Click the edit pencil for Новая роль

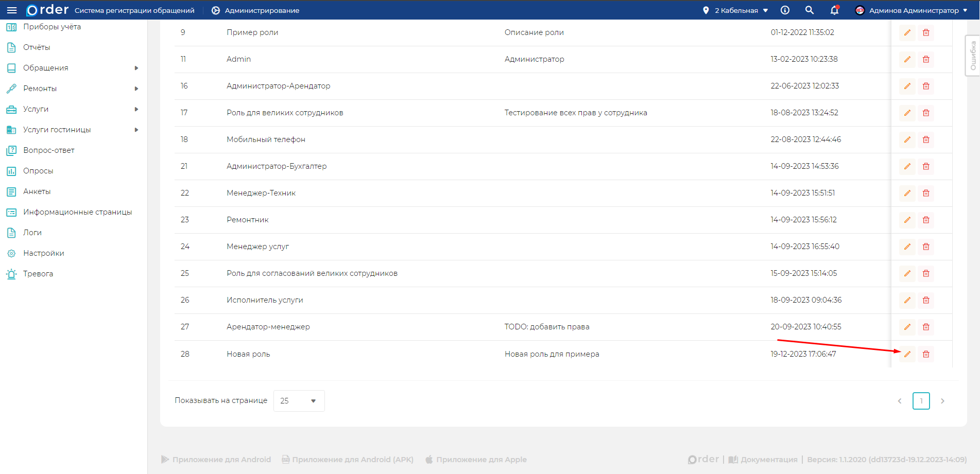(x=907, y=354)
